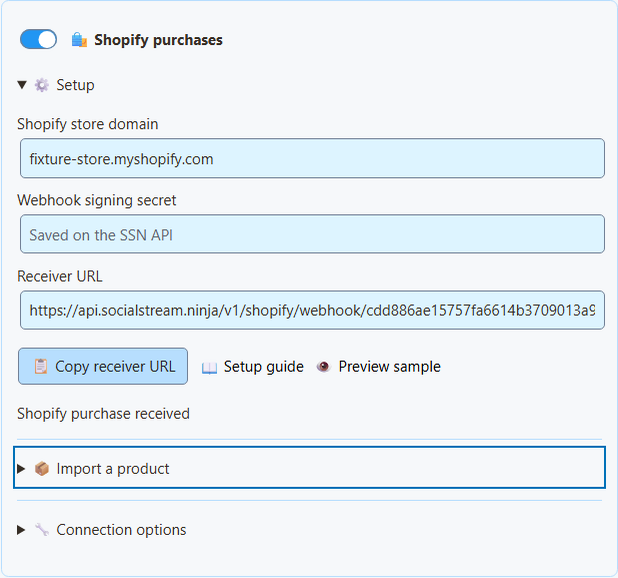Click the wrench icon for Connection options
The image size is (618, 578).
click(42, 530)
